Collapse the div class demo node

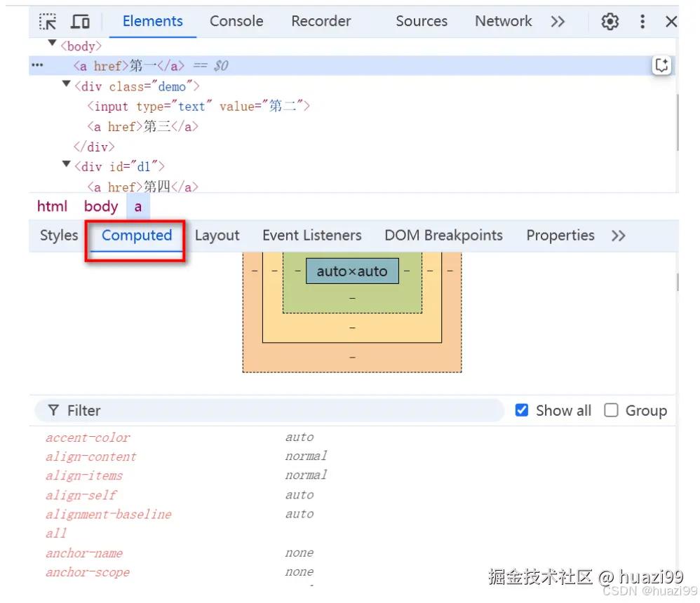click(67, 83)
